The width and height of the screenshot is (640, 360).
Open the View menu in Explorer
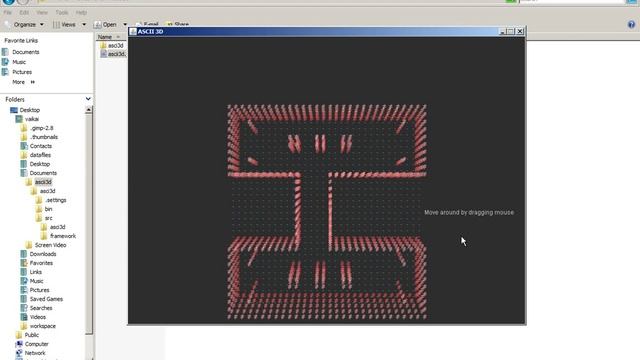(42, 13)
